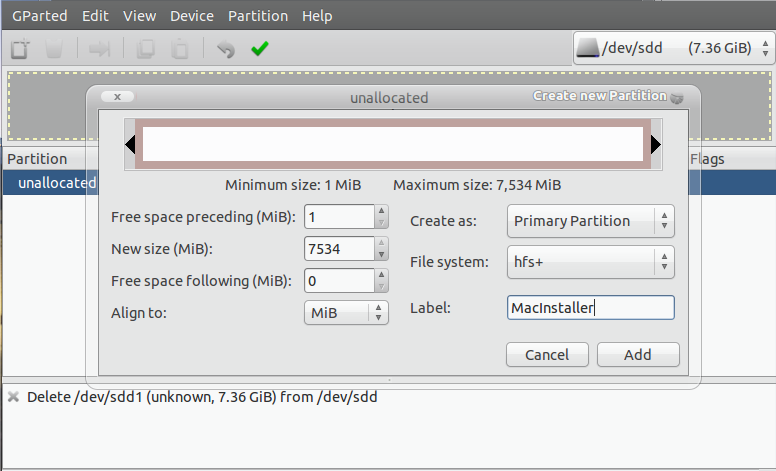Click the Undo last operation icon
The image size is (776, 471).
point(226,48)
